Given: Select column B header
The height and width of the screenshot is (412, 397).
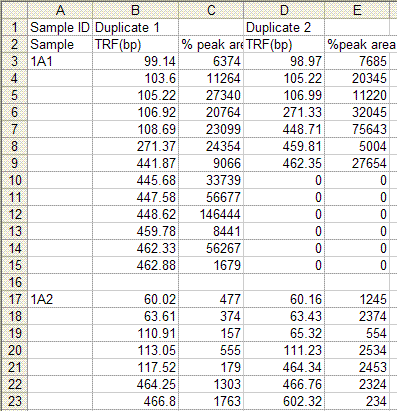Looking at the screenshot, I should click(135, 10).
